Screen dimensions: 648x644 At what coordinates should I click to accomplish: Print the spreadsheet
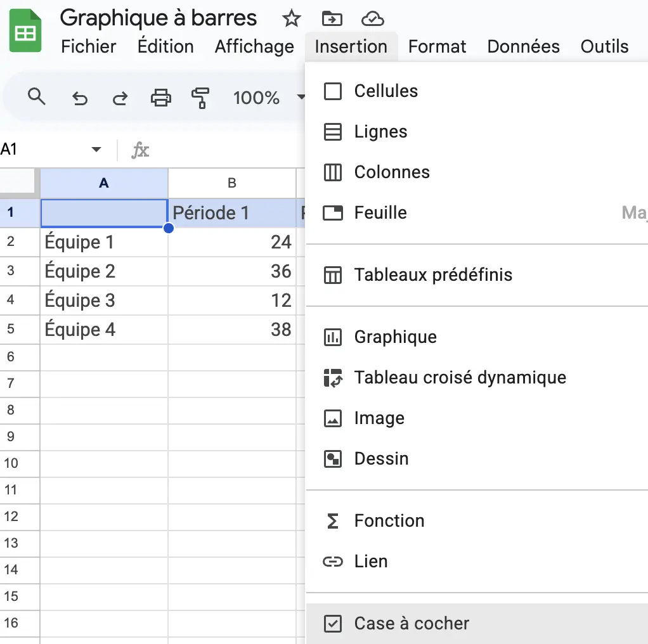(161, 98)
